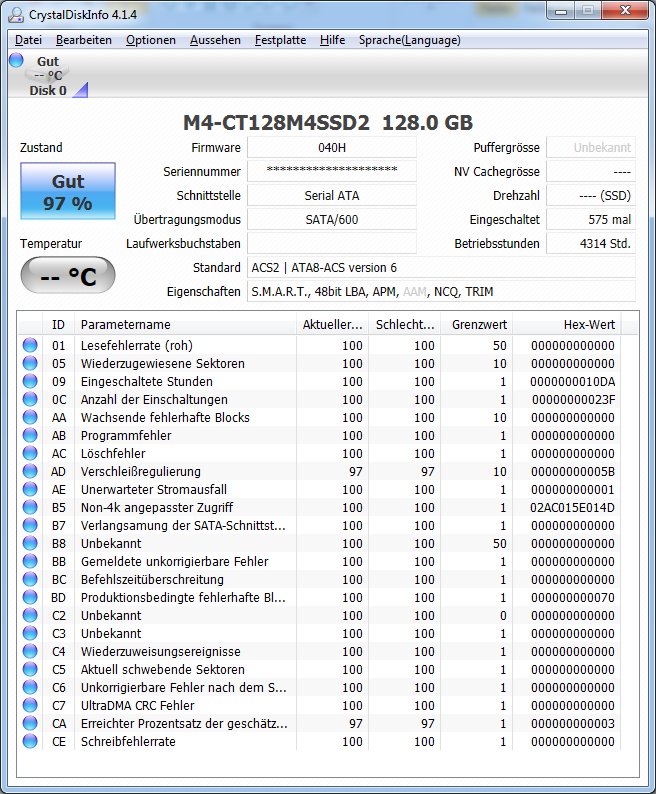Click the Puffergrösse field Unbekannt
656x794 pixels.
pyautogui.click(x=591, y=147)
